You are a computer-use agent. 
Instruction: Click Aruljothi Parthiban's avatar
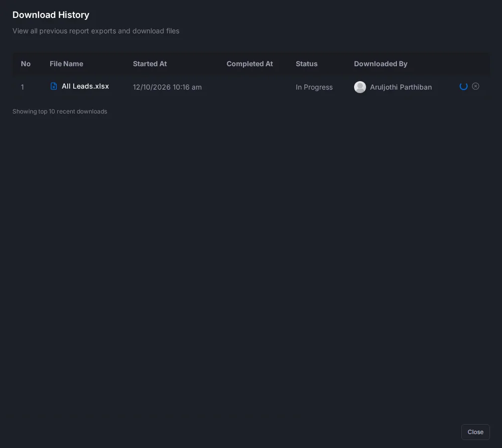coord(360,87)
